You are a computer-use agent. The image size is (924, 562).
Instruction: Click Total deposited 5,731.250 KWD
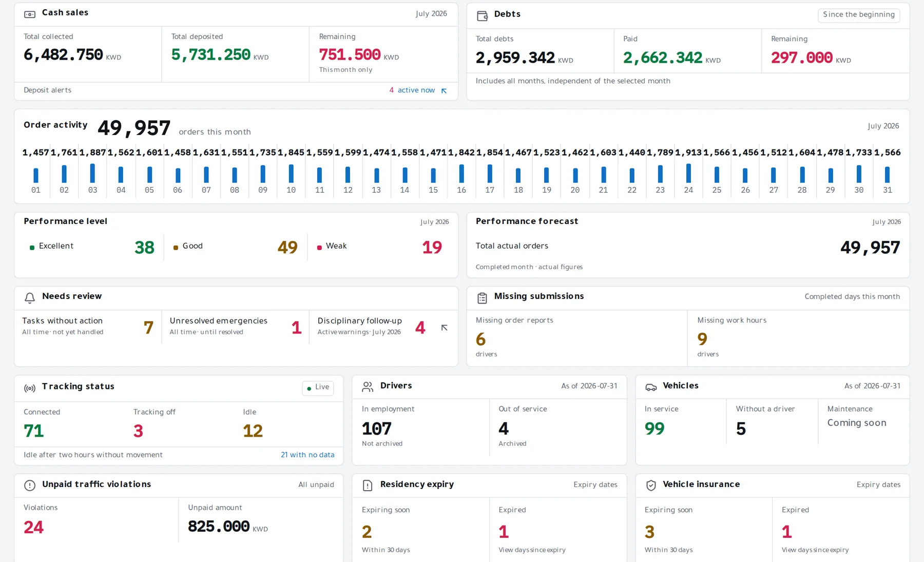[x=220, y=55]
